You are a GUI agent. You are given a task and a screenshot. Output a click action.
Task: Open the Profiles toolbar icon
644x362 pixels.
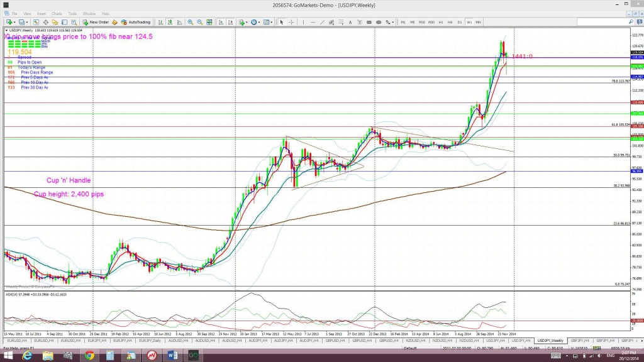pos(21,22)
